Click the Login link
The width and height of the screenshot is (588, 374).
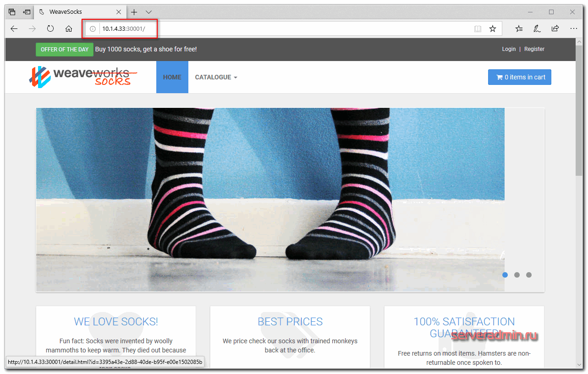(x=509, y=49)
